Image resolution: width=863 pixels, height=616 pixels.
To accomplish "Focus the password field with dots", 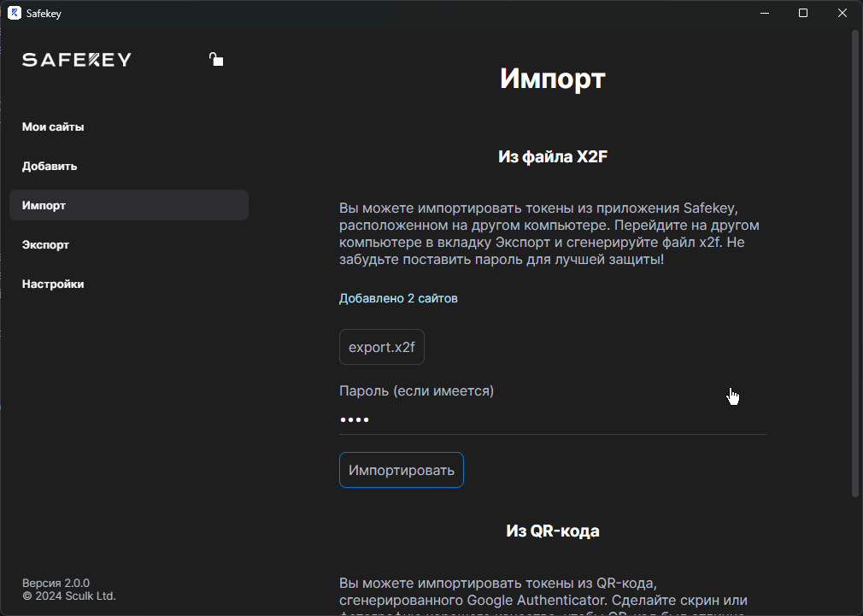I will 553,419.
